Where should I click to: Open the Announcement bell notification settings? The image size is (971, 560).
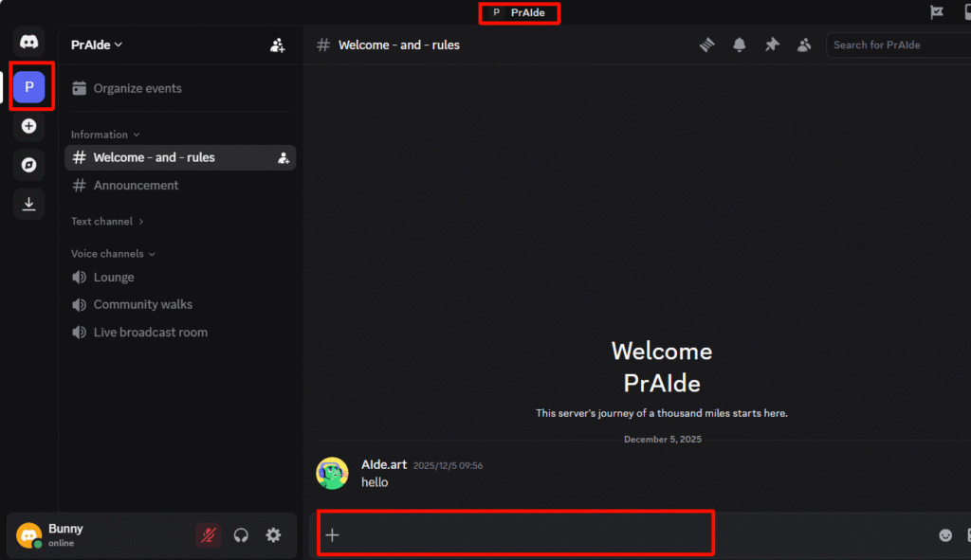(x=739, y=44)
